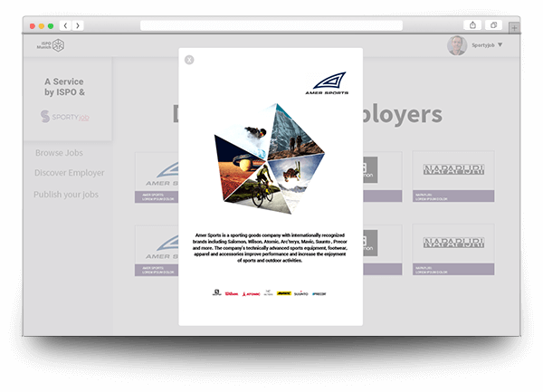This screenshot has width=543, height=392.
Task: Click the Atomic brand logo
Action: pos(251,294)
